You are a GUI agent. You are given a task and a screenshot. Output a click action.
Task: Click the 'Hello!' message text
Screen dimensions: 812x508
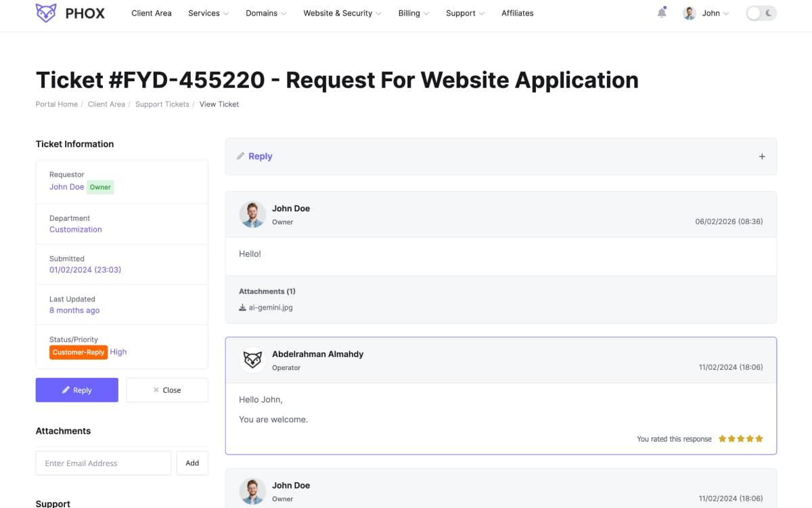pyautogui.click(x=250, y=254)
